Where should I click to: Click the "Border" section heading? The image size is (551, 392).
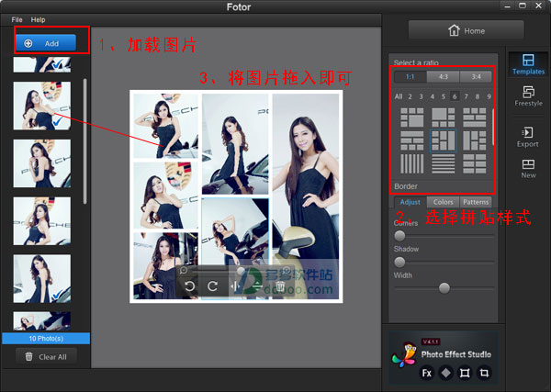(x=406, y=186)
